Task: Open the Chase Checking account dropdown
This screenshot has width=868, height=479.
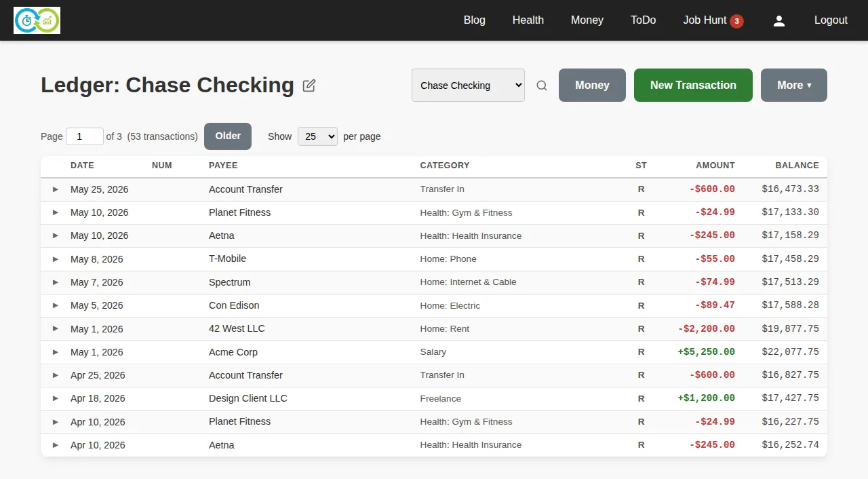Action: (x=468, y=85)
